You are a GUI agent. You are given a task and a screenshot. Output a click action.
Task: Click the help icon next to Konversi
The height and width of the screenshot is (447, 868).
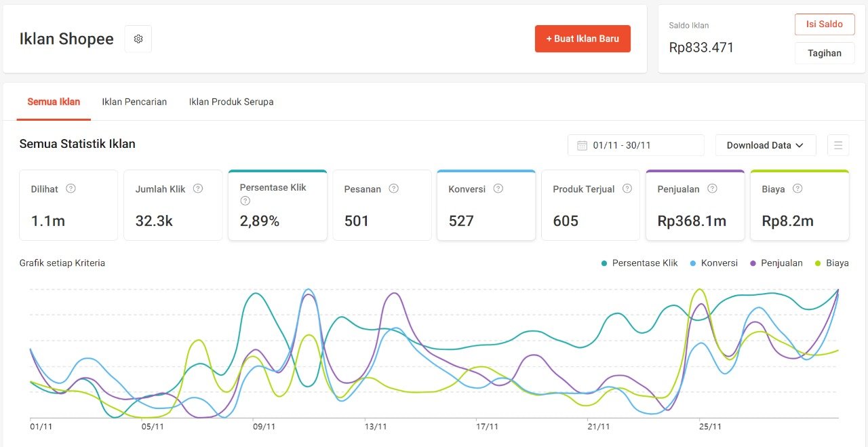498,189
